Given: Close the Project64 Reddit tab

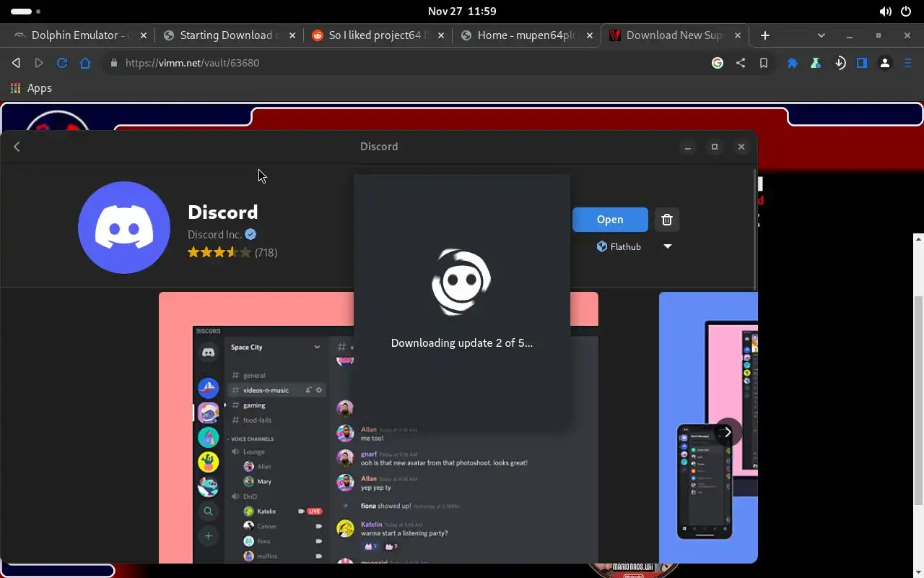Looking at the screenshot, I should (441, 35).
